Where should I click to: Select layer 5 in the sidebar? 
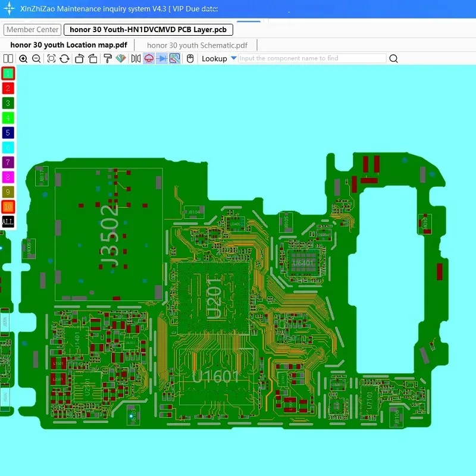8,132
